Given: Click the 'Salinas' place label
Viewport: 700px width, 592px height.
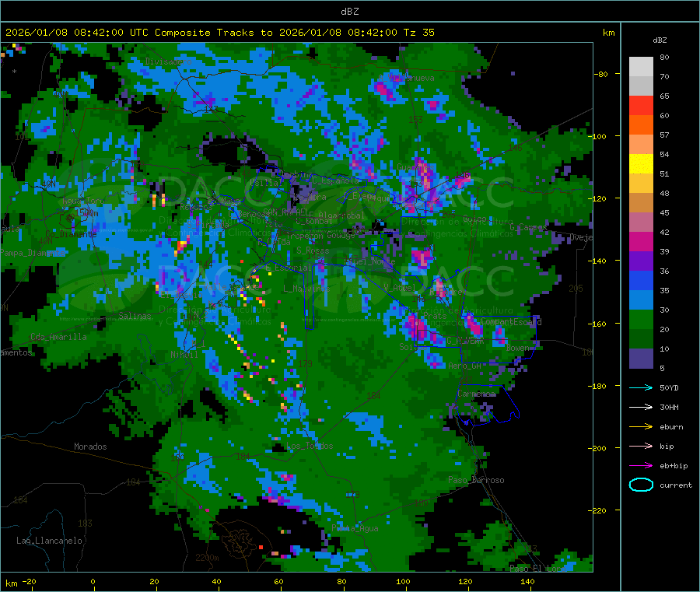Looking at the screenshot, I should (x=135, y=316).
